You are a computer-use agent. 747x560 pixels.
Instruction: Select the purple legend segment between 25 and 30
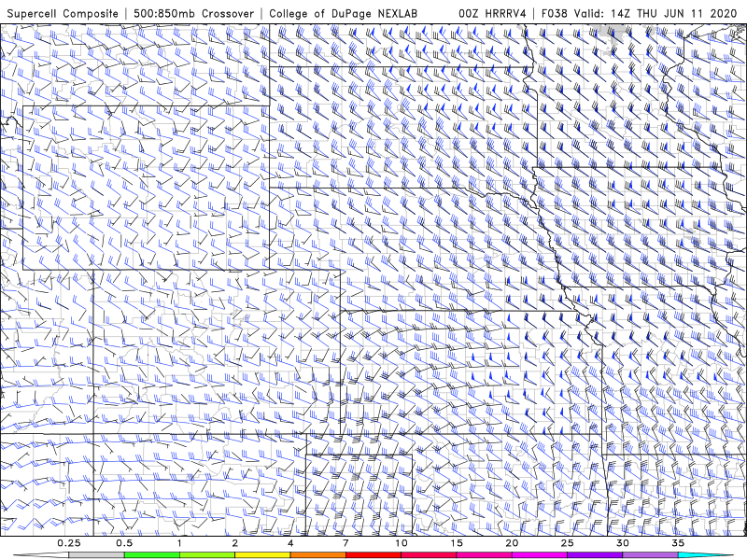[595, 555]
